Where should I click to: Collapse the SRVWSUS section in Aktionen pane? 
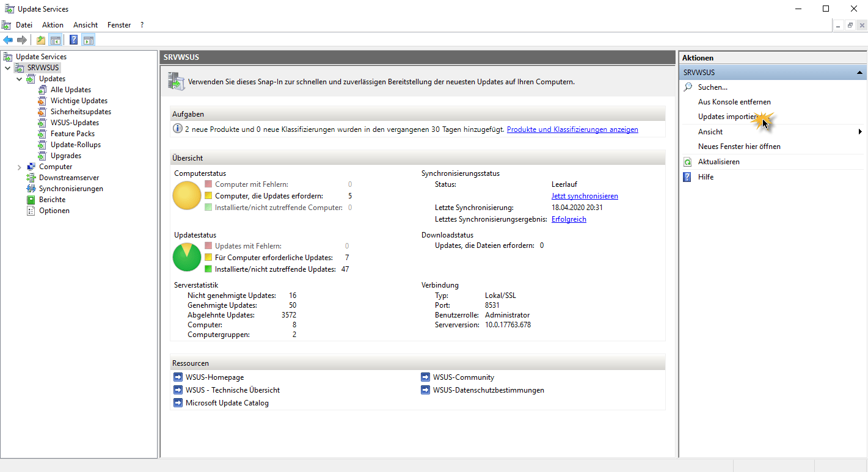[x=860, y=72]
